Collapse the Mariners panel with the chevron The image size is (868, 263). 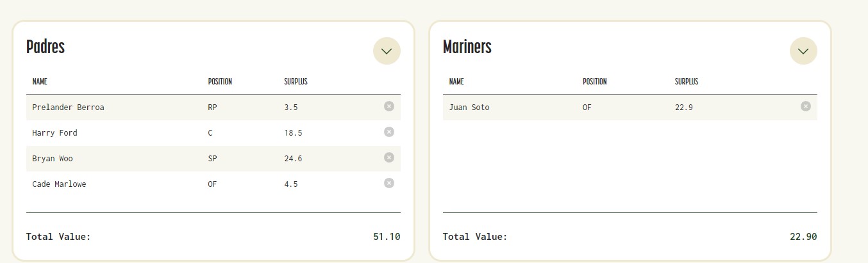(803, 51)
